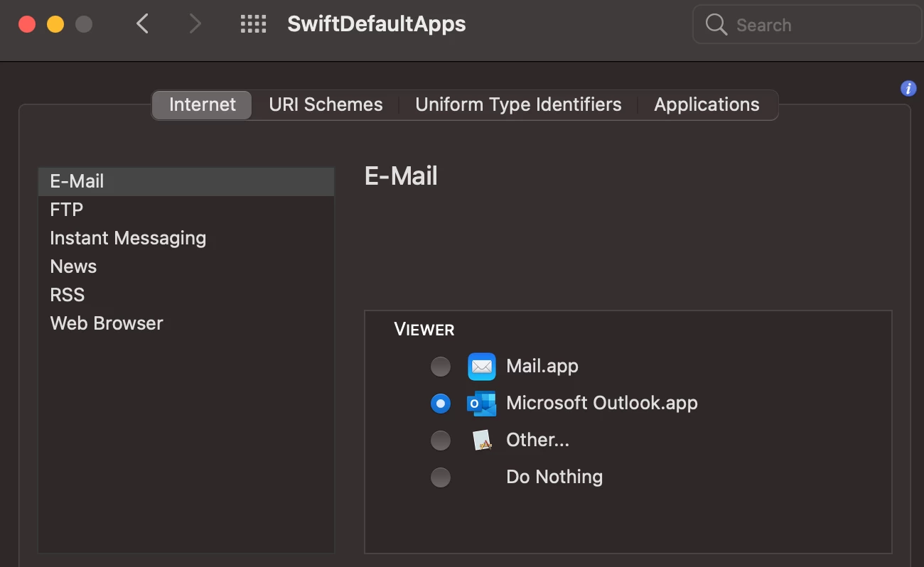The image size is (924, 567).
Task: Click the Mail.app label
Action: click(x=542, y=367)
